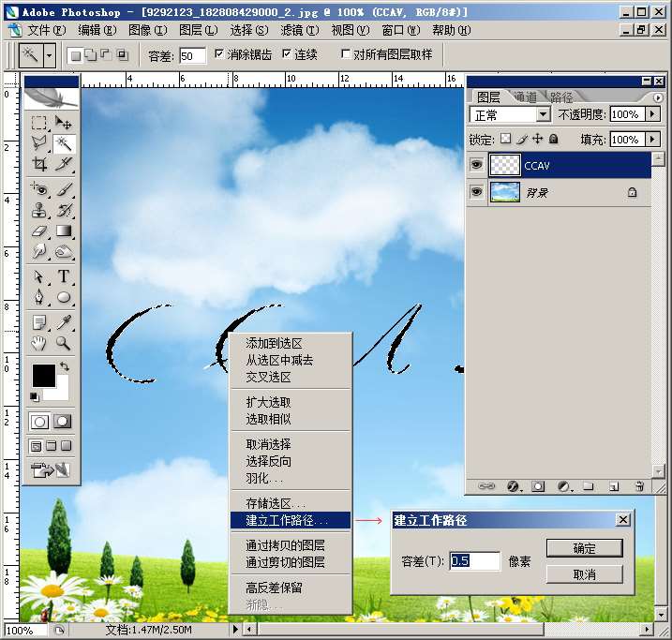Link layers using chain icon

486,486
